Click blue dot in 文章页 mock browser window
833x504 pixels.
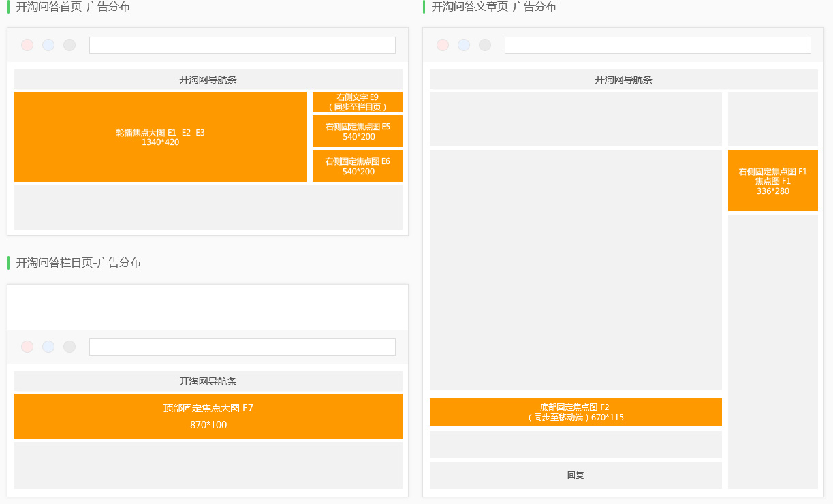[464, 45]
